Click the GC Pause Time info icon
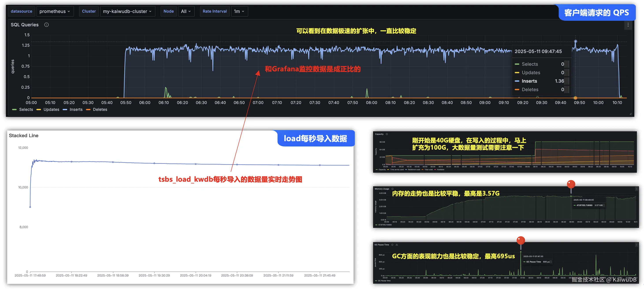Image resolution: width=644 pixels, height=290 pixels. pyautogui.click(x=392, y=245)
